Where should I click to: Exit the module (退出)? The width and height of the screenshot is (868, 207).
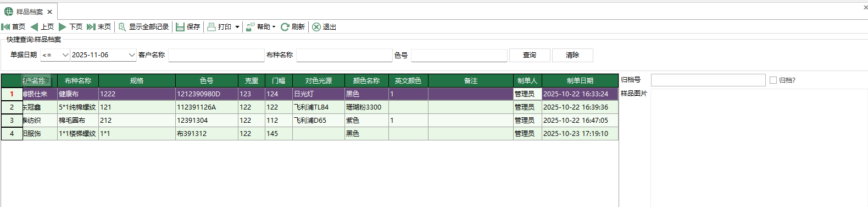[324, 27]
